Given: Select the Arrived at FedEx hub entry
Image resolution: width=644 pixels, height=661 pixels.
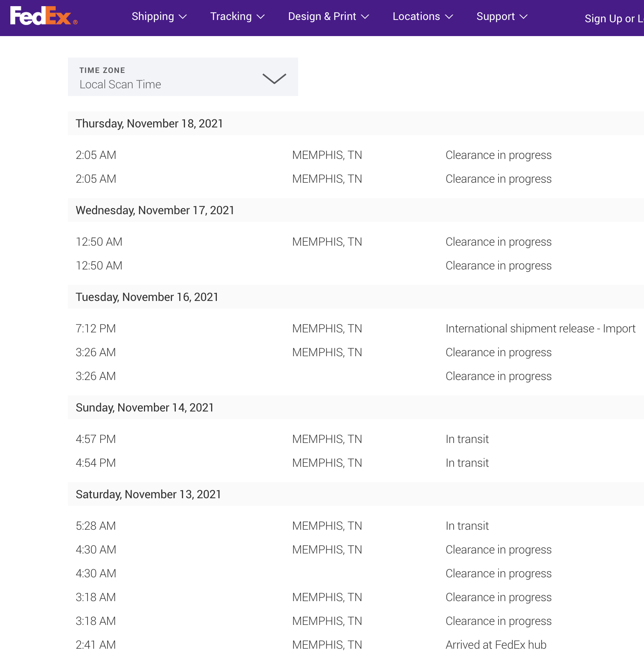Looking at the screenshot, I should pyautogui.click(x=496, y=645).
